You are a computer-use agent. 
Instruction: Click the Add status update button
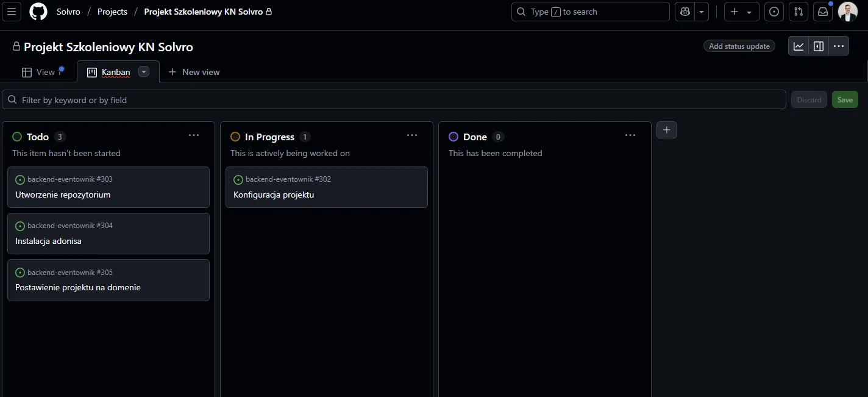[739, 46]
